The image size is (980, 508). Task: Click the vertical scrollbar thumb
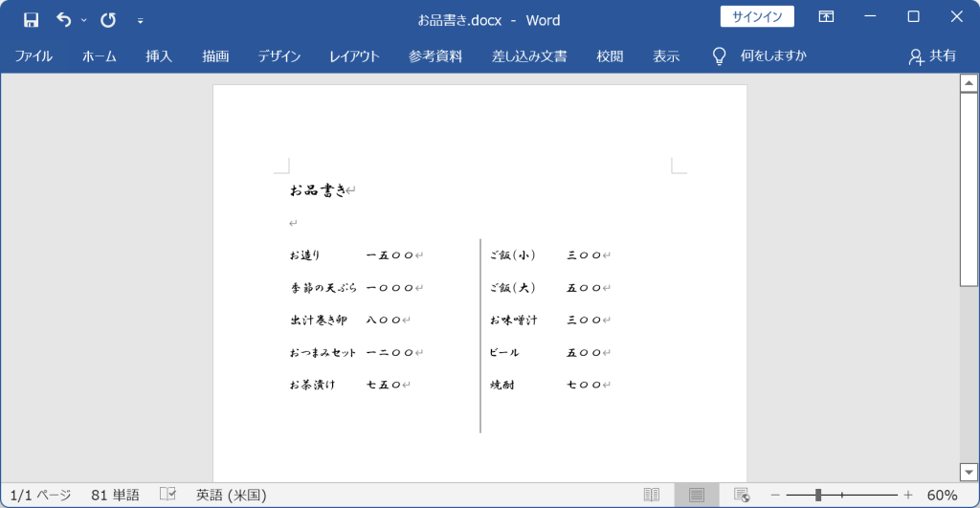[969, 189]
